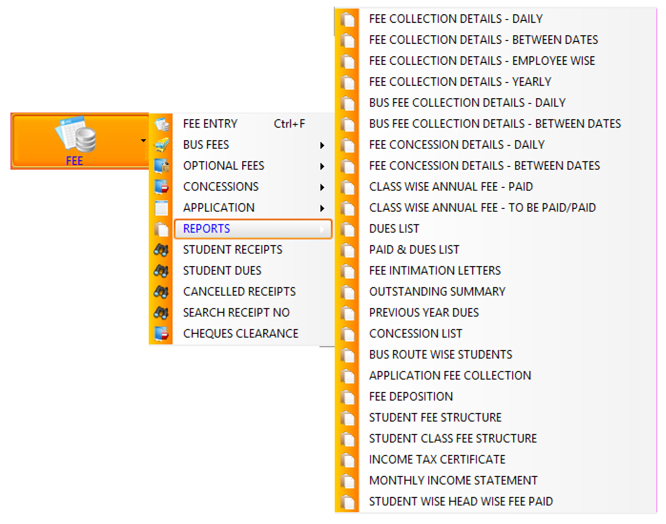Open the FEE button dropdown arrow
666x524 pixels.
(143, 141)
